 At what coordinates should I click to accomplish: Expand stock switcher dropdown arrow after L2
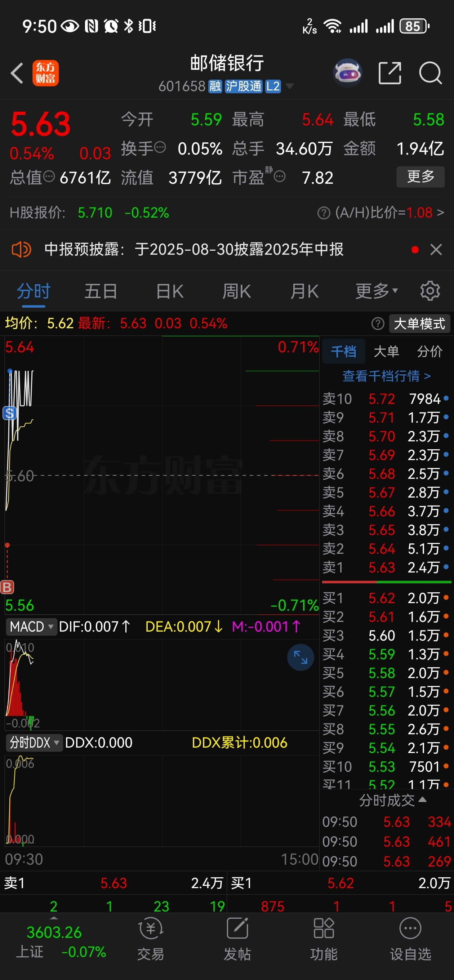click(x=290, y=86)
